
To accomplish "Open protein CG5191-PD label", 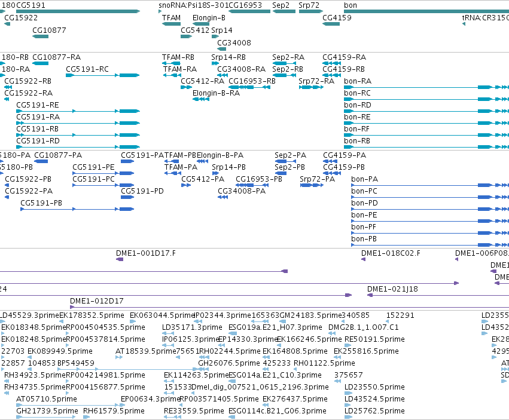I will pyautogui.click(x=142, y=191).
